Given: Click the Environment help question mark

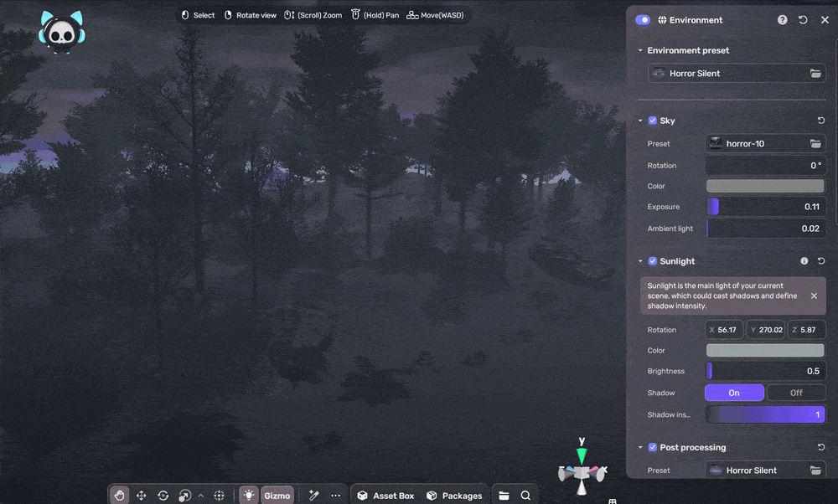Looking at the screenshot, I should click(783, 20).
